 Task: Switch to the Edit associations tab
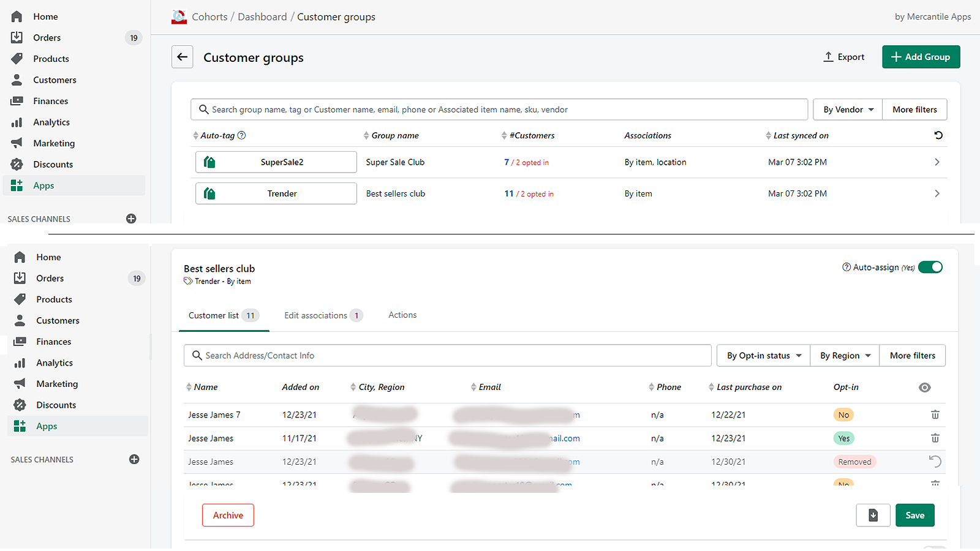point(317,315)
